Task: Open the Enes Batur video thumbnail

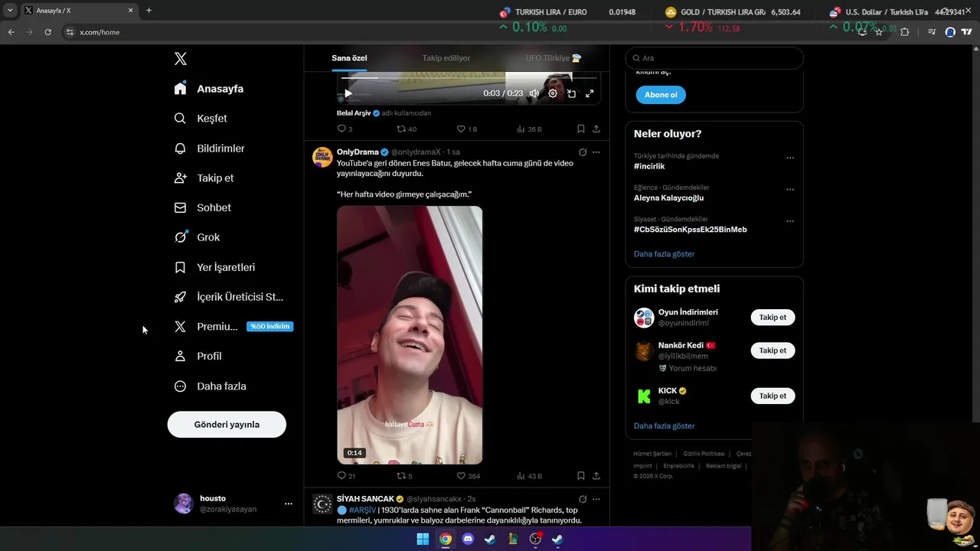Action: (x=410, y=335)
